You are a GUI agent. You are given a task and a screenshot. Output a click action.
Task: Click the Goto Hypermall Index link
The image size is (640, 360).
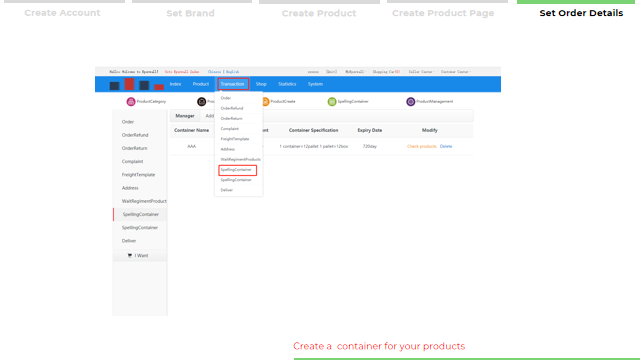pos(182,72)
